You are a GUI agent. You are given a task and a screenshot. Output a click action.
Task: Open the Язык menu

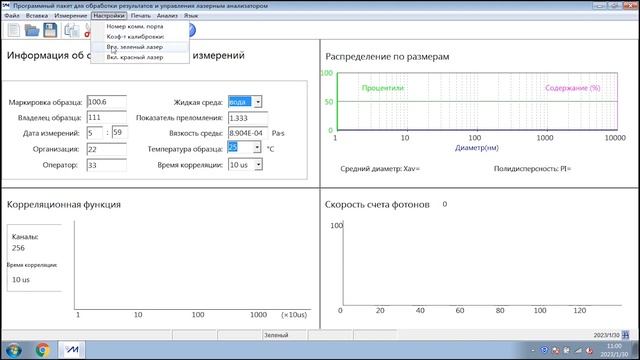[x=191, y=16]
